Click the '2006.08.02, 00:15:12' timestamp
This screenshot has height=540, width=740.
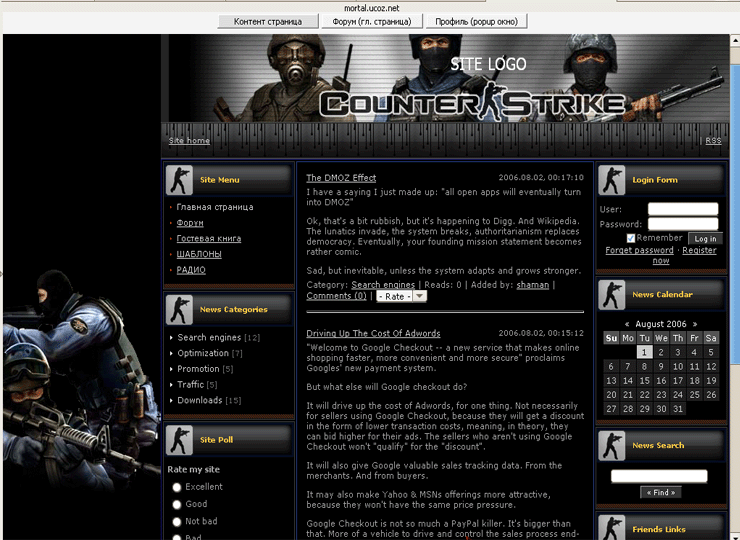click(x=541, y=333)
